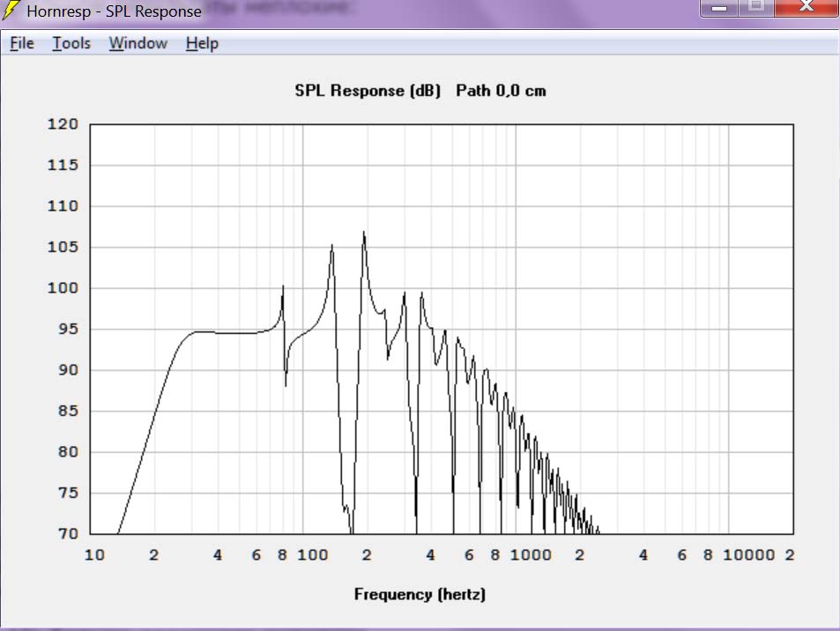Click the 80 dB y-axis label

(68, 451)
